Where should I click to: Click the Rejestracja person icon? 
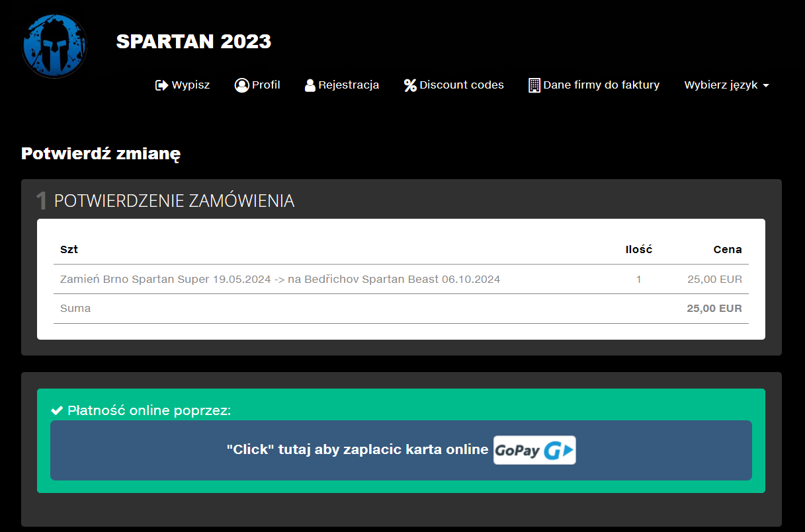tap(310, 85)
